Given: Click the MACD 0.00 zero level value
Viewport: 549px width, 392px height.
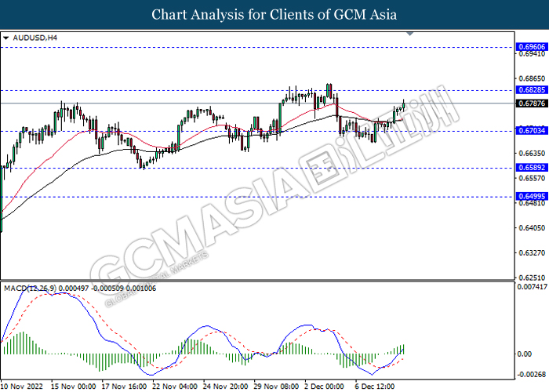Looking at the screenshot, I should pos(524,354).
